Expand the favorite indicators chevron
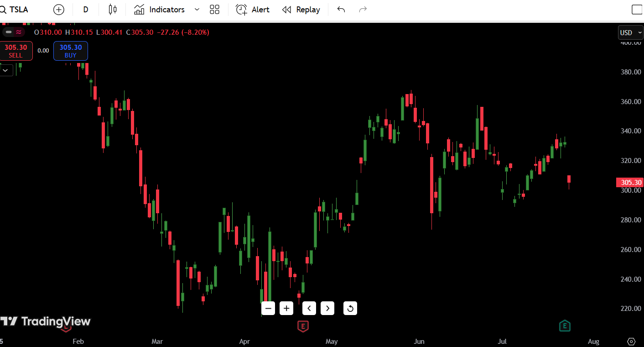The image size is (644, 347). coord(197,10)
